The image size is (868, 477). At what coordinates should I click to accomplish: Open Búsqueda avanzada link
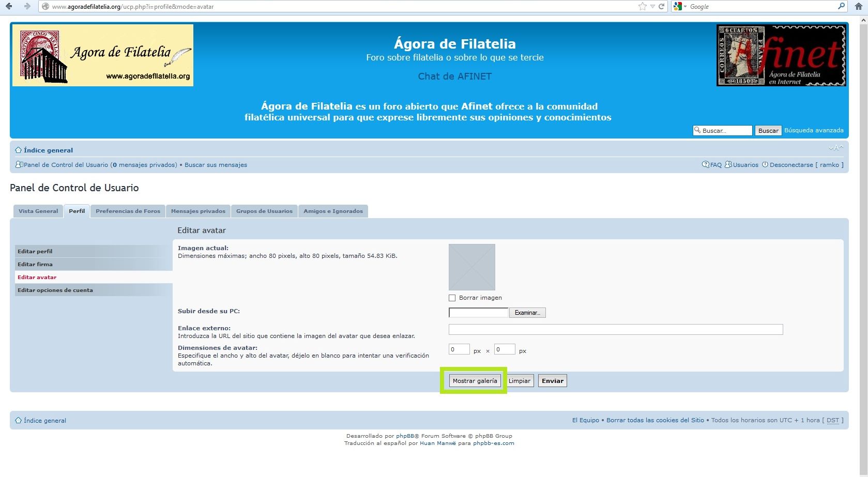[814, 130]
